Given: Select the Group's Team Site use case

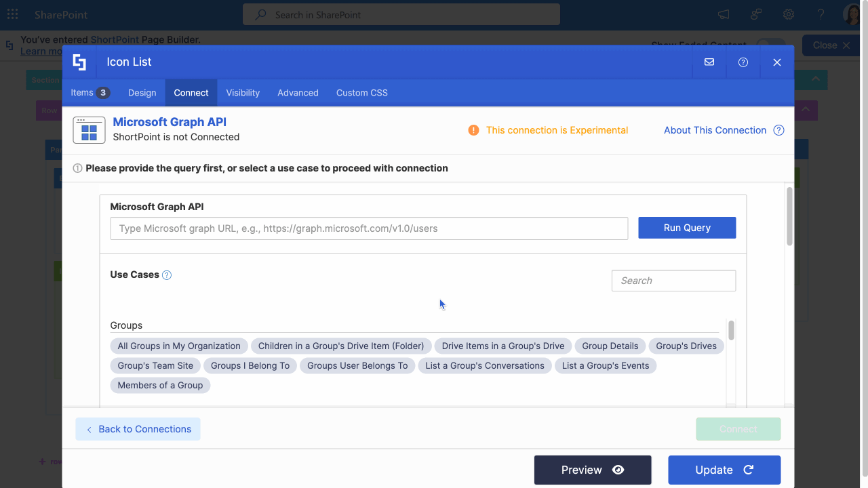Looking at the screenshot, I should point(155,365).
